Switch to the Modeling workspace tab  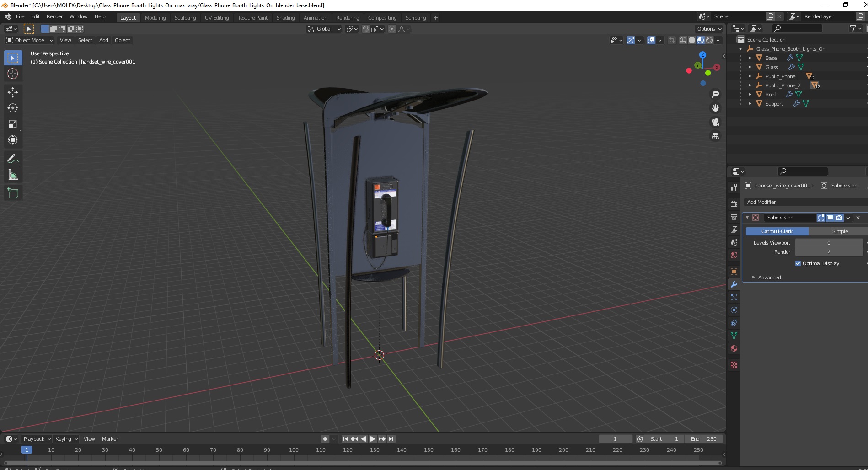pos(155,18)
